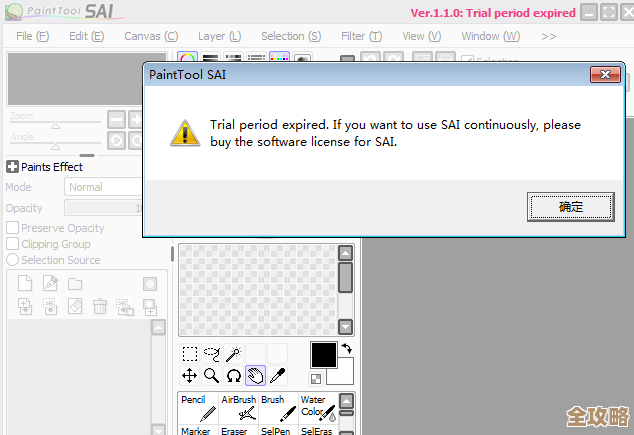Open the Canvas menu

pyautogui.click(x=150, y=36)
